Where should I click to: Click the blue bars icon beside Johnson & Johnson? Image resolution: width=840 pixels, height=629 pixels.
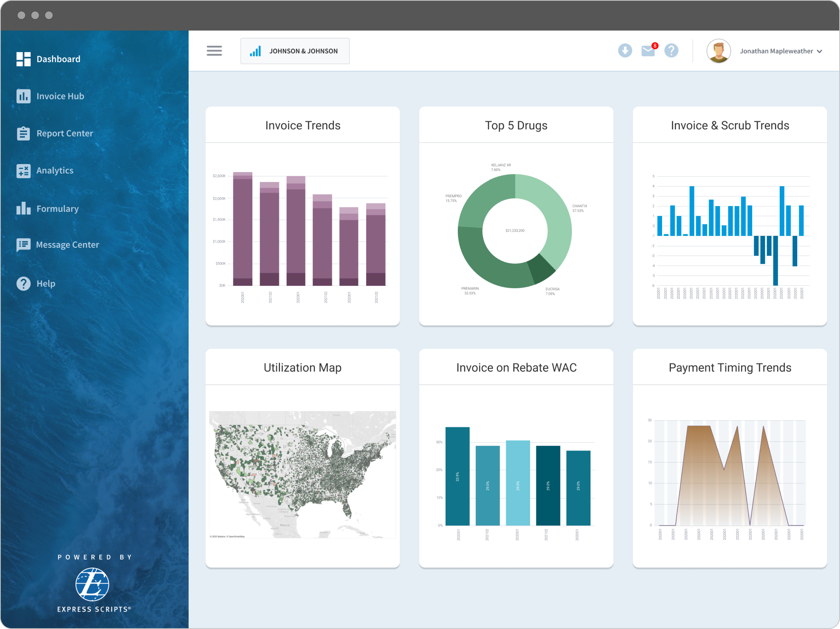point(255,51)
